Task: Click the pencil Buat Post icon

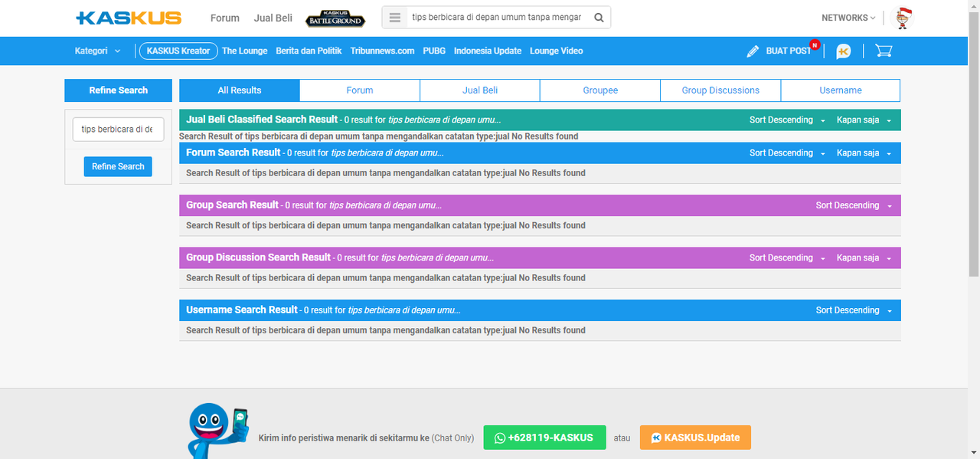Action: click(x=753, y=51)
